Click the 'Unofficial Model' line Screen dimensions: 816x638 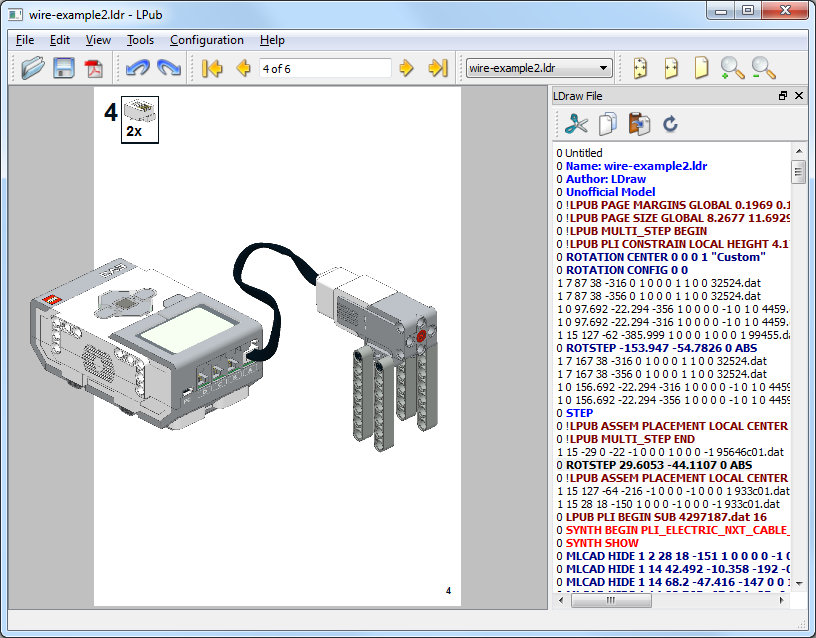[606, 192]
